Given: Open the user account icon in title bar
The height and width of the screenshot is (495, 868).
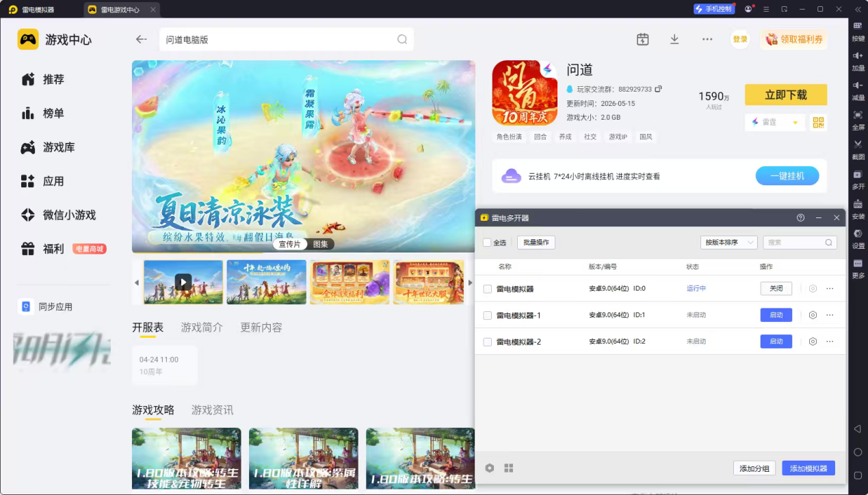Looking at the screenshot, I should pos(748,9).
